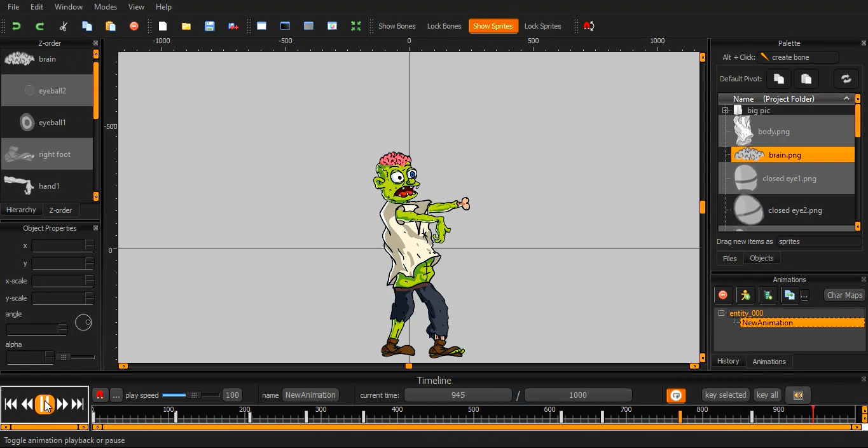Click the refresh palette icon
Screen dimensions: 868x448
click(846, 79)
